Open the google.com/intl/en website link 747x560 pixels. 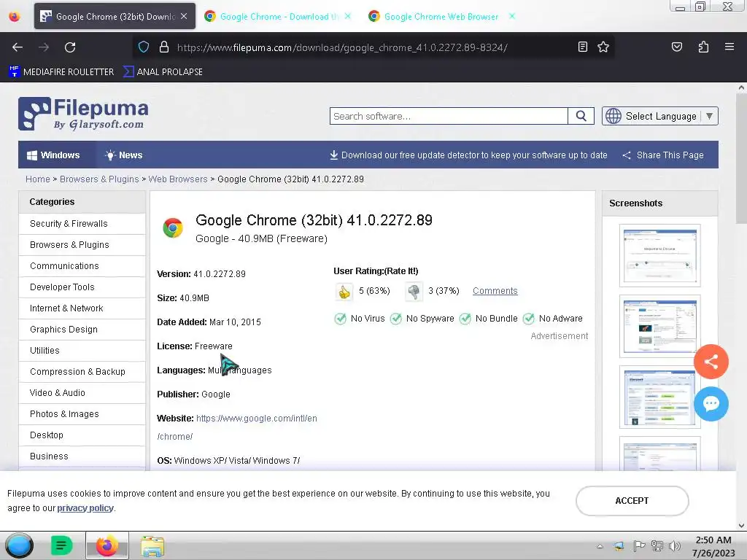256,419
